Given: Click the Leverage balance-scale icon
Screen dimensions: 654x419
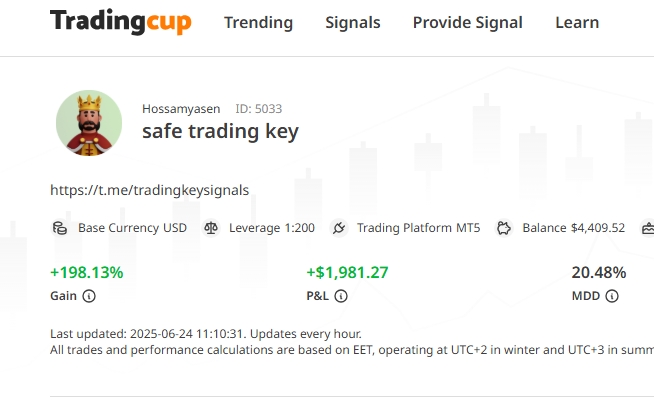Looking at the screenshot, I should (x=211, y=228).
